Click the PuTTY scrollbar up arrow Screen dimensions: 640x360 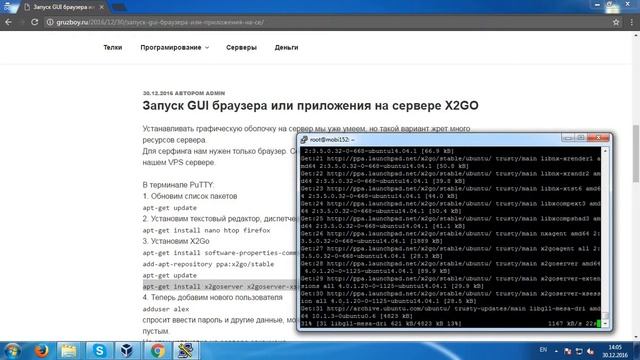(605, 151)
